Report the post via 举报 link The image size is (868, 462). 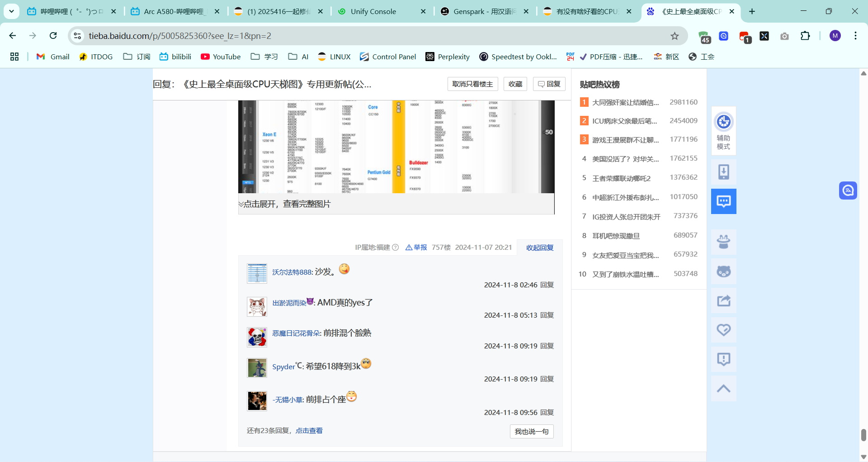(x=416, y=248)
